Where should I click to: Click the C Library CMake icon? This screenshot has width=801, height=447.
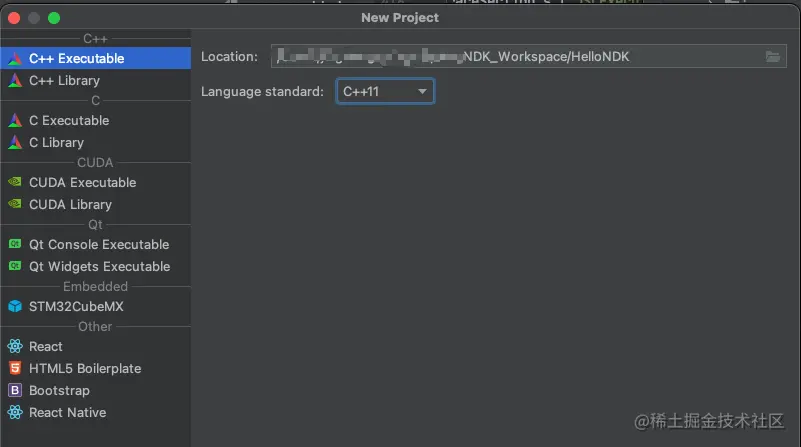click(15, 143)
